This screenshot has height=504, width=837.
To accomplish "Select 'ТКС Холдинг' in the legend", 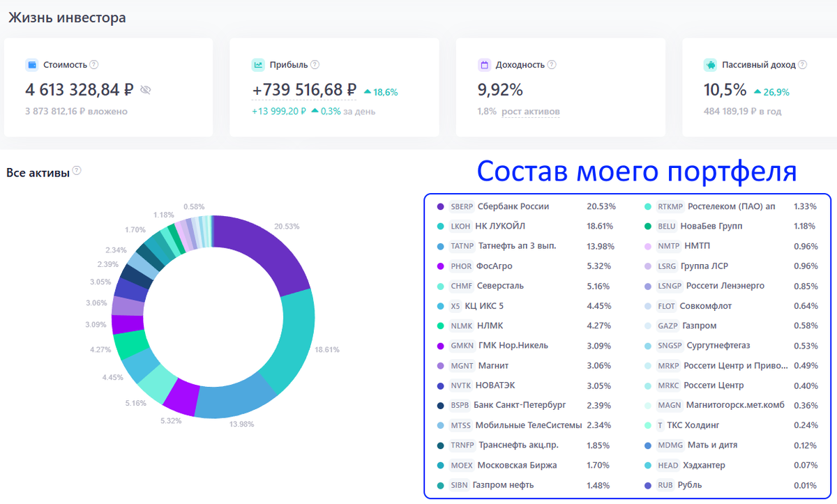I will (693, 425).
